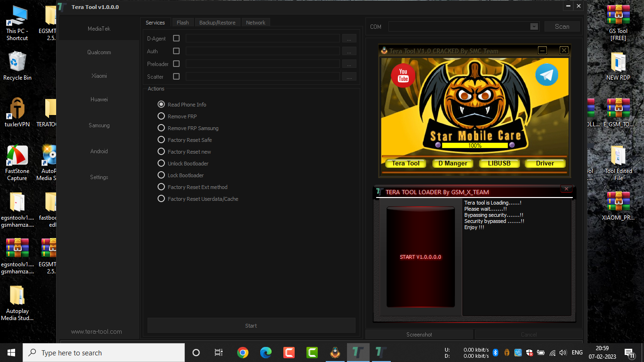Click the Driver button in loader
This screenshot has height=362, width=644.
(545, 164)
